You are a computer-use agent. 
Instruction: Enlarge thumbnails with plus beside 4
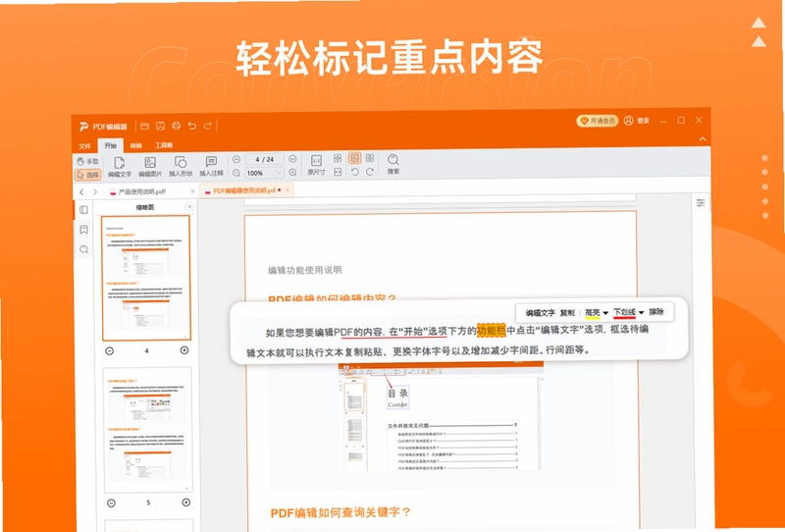(x=184, y=350)
